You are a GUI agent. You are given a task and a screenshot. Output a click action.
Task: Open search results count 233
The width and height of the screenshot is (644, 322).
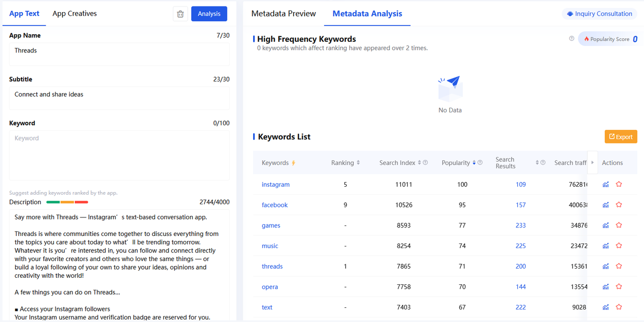point(521,225)
